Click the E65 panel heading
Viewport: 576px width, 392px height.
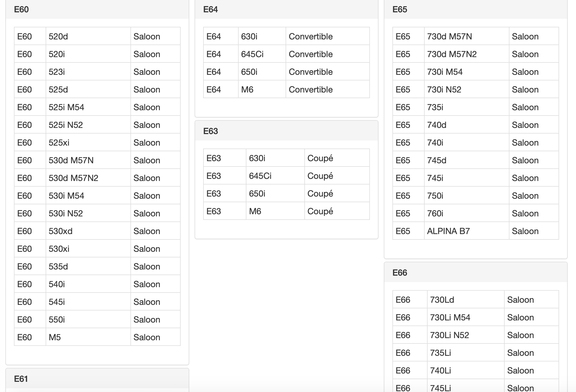pos(476,9)
